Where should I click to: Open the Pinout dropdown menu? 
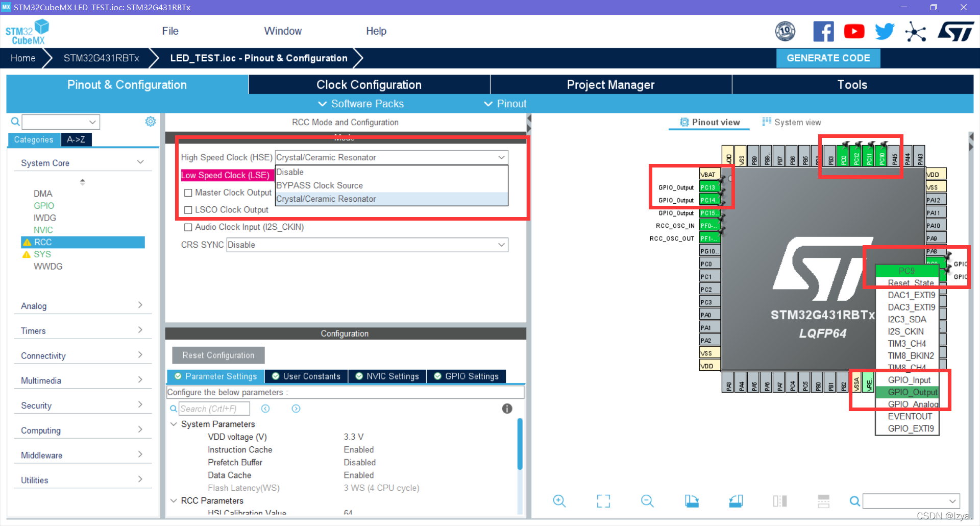[x=505, y=104]
